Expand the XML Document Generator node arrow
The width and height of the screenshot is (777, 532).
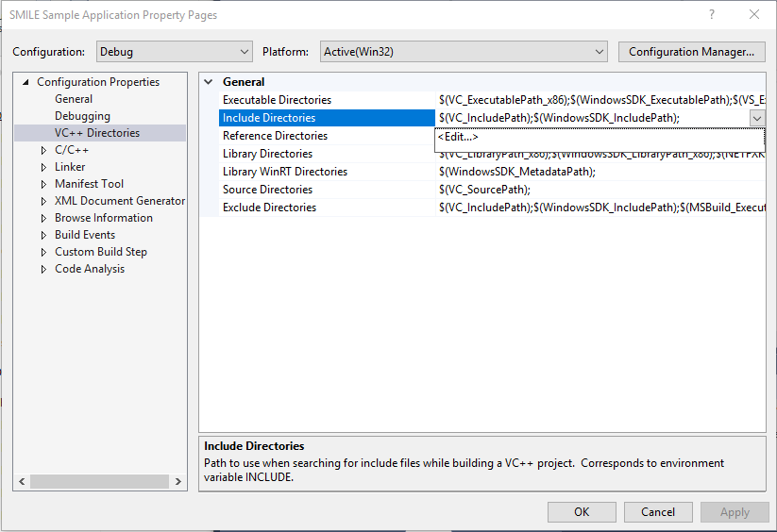[43, 201]
